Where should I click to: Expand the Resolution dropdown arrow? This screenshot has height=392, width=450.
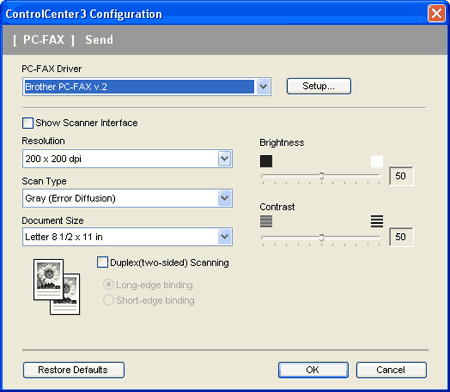(x=225, y=159)
